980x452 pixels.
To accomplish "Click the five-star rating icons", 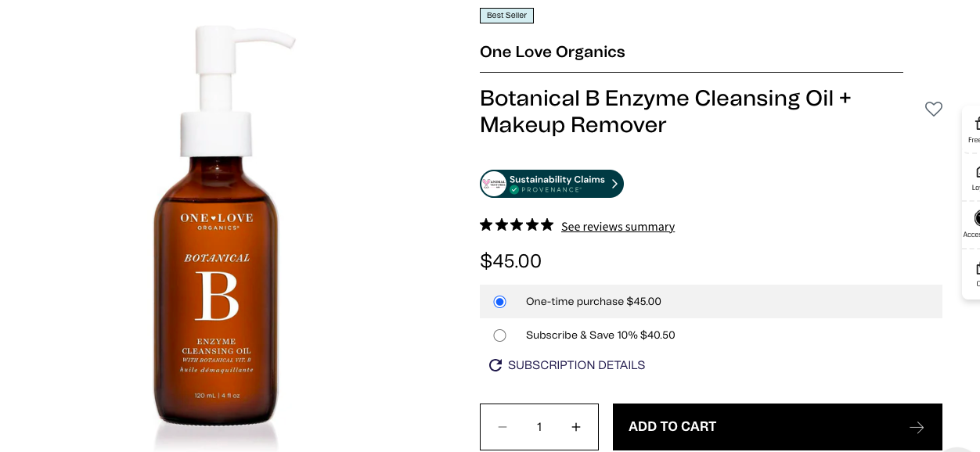I will point(517,225).
